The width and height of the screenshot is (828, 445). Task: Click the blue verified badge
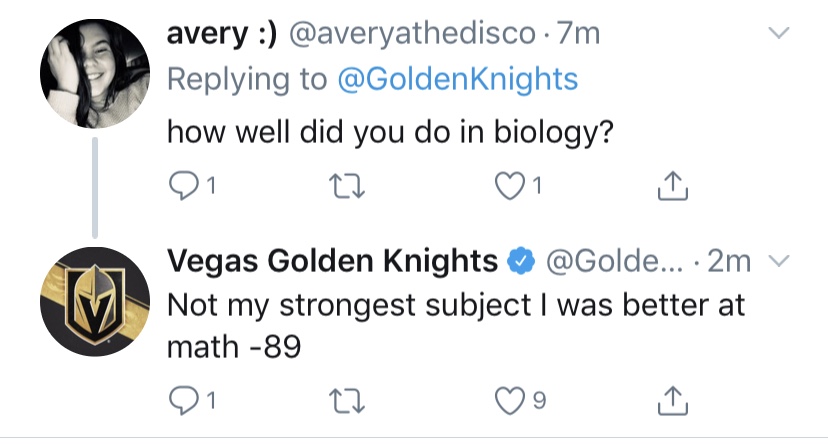tap(521, 261)
